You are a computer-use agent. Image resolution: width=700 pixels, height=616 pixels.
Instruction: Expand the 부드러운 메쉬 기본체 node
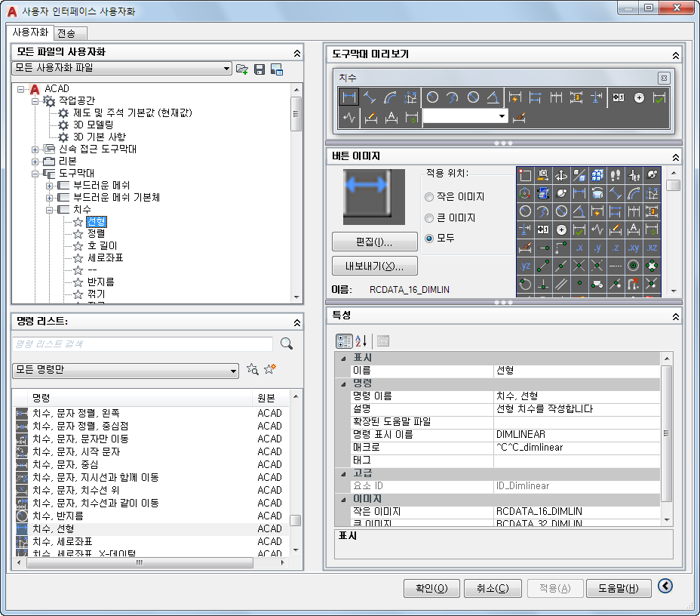click(49, 198)
